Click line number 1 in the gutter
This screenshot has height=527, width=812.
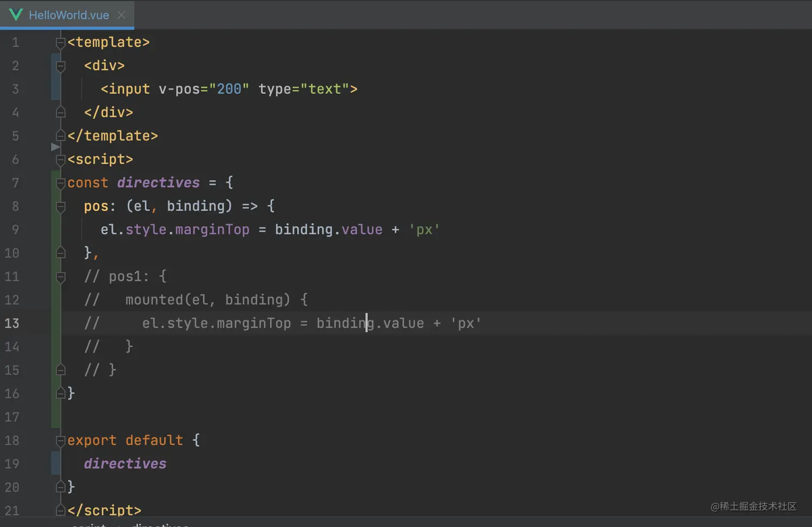tap(16, 42)
